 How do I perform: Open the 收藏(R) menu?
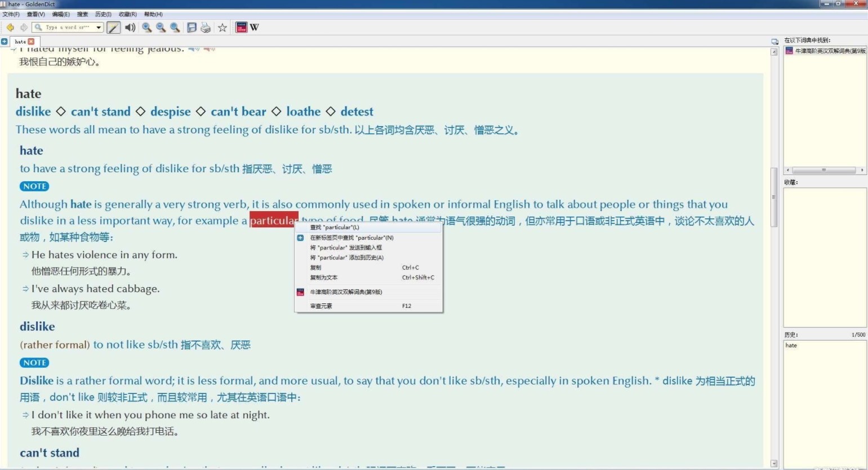point(127,14)
